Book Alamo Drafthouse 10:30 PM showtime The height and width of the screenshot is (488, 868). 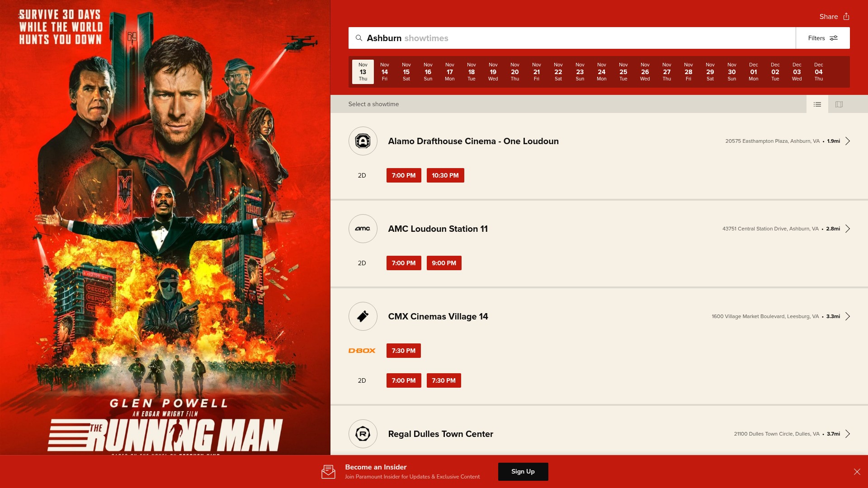pyautogui.click(x=445, y=175)
